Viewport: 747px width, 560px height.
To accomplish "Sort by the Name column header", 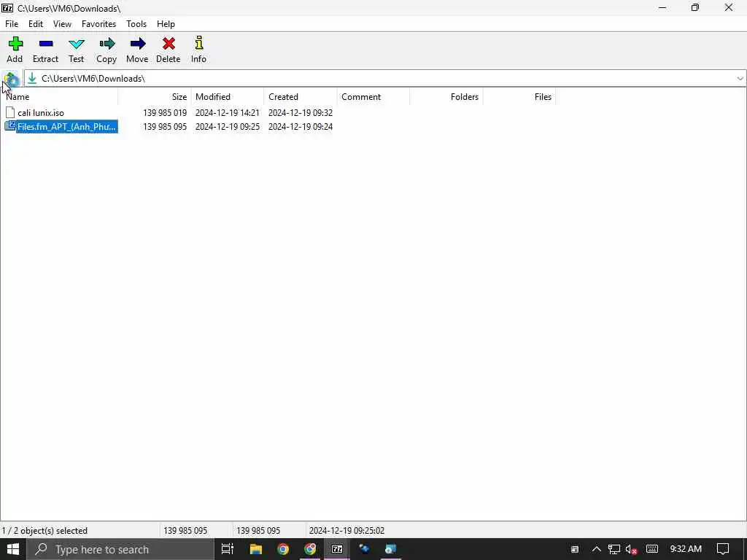I will [59, 97].
